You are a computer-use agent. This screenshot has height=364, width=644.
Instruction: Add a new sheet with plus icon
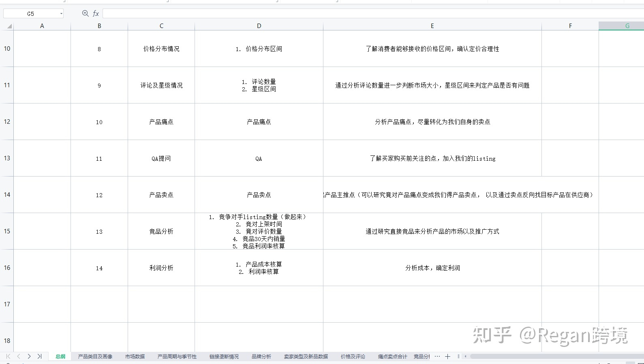click(x=447, y=356)
